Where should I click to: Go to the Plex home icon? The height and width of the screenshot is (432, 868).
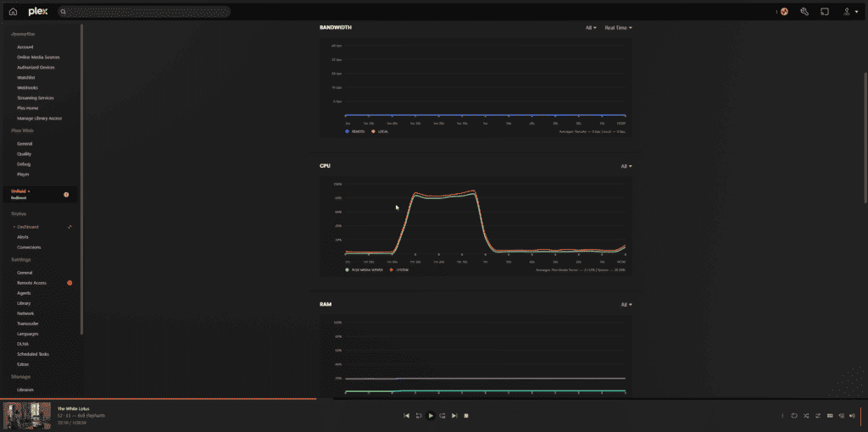(13, 12)
